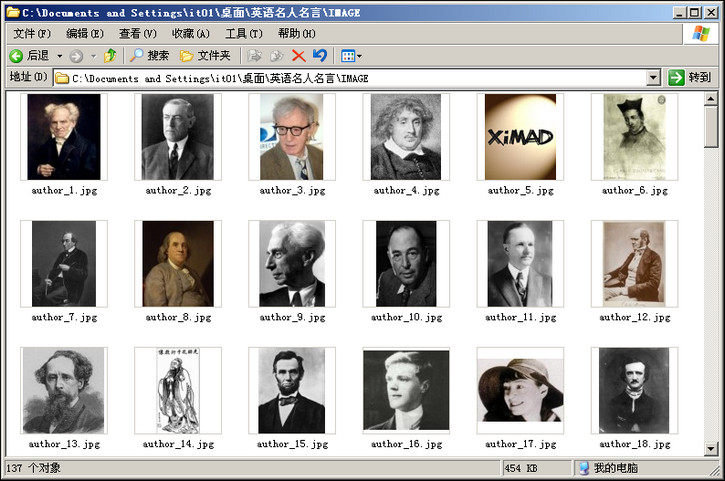Click inside the address path field

(350, 78)
